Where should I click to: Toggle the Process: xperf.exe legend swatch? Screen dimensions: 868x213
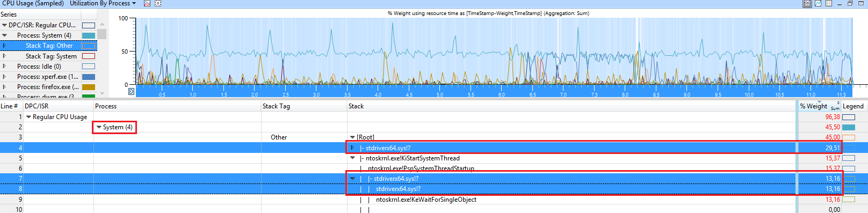coord(89,77)
